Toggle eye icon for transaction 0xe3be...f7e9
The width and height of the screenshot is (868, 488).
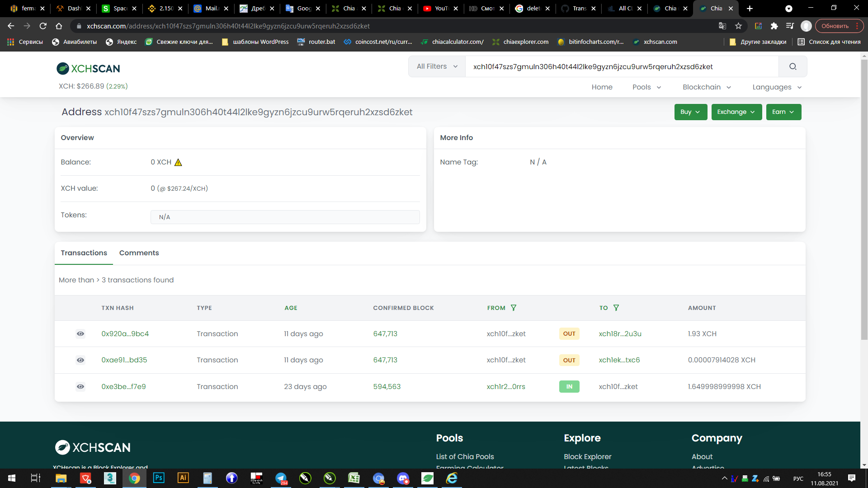tap(80, 387)
